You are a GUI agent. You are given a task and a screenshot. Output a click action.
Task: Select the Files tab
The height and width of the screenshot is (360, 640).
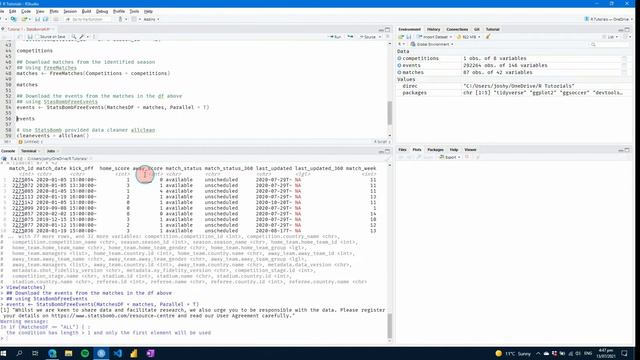[x=402, y=150]
